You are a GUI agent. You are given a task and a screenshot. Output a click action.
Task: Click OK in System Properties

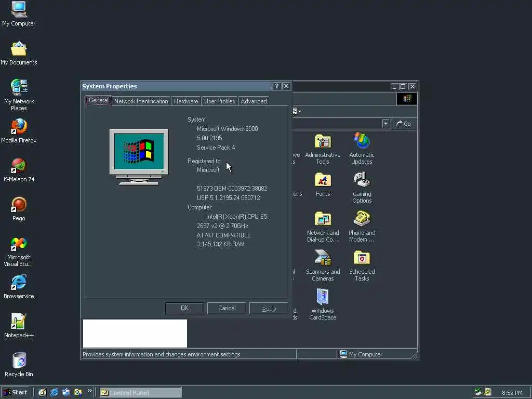point(184,308)
